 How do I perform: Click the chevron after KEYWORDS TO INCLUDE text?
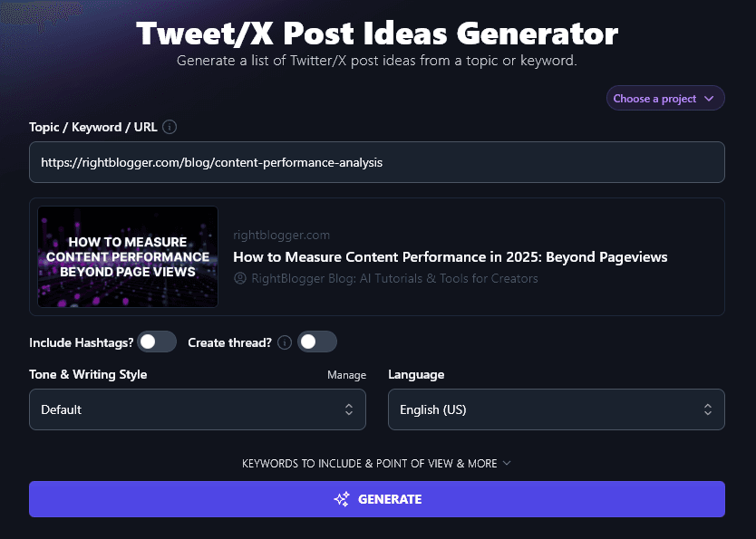coord(508,463)
